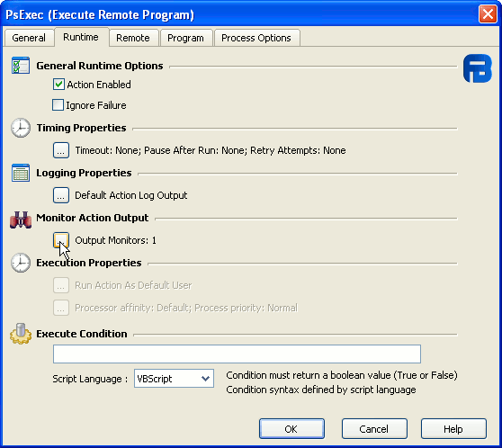Click the 'Default Action Log Output' text
The image size is (502, 448).
[131, 195]
